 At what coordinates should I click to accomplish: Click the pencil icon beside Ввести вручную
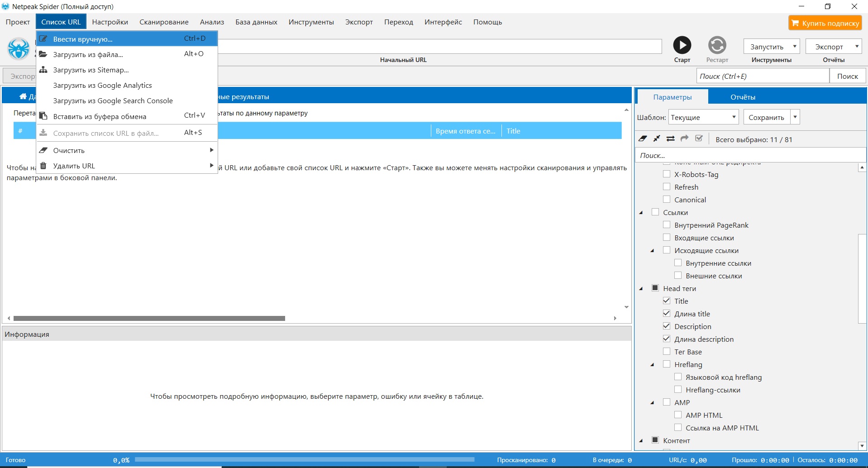coord(43,39)
